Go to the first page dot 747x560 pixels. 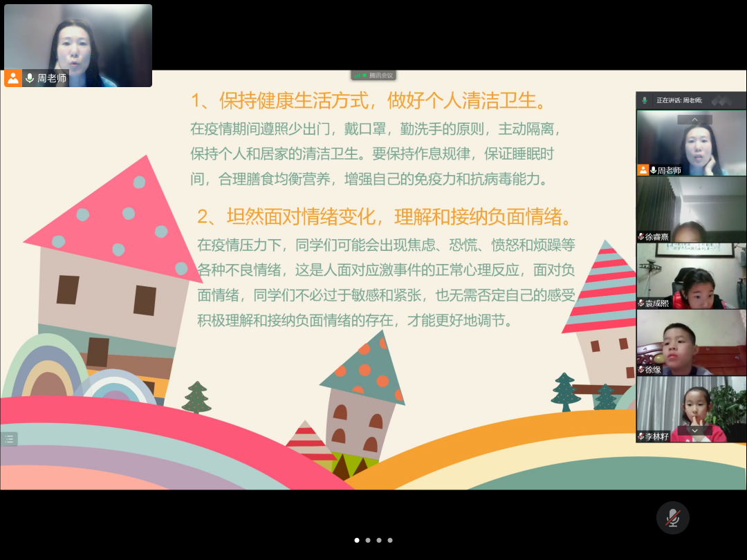pyautogui.click(x=357, y=540)
